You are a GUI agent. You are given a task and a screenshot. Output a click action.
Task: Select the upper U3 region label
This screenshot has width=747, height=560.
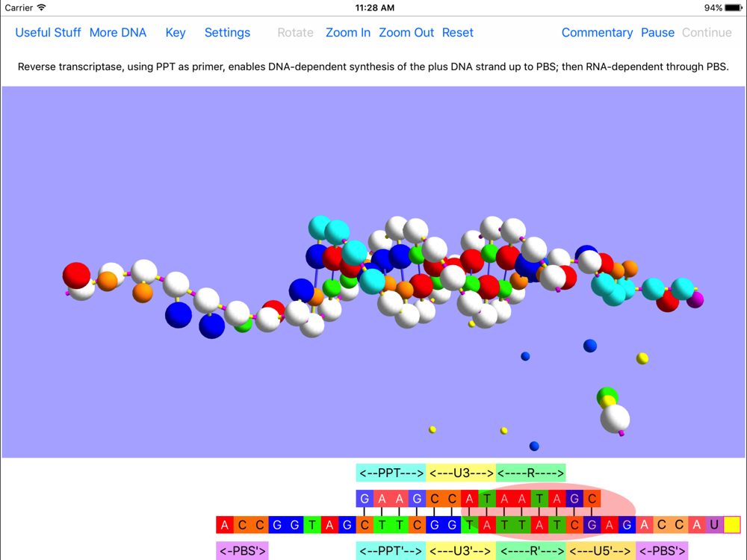[461, 473]
